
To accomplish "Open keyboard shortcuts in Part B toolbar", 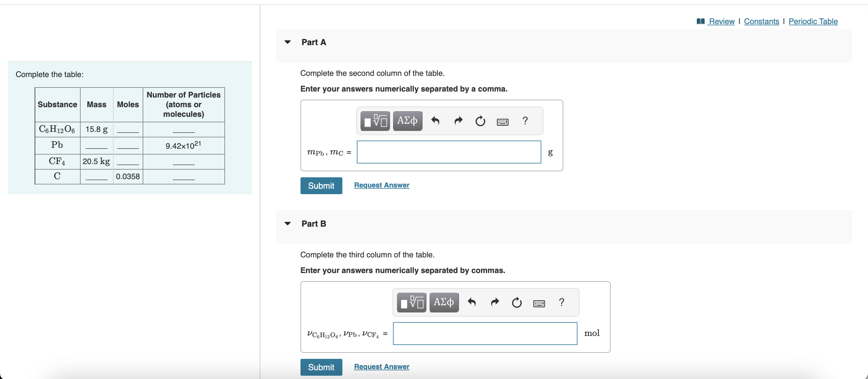I will coord(539,303).
